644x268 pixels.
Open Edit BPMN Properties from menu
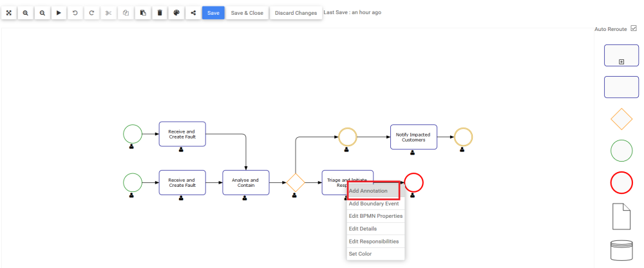(x=375, y=216)
